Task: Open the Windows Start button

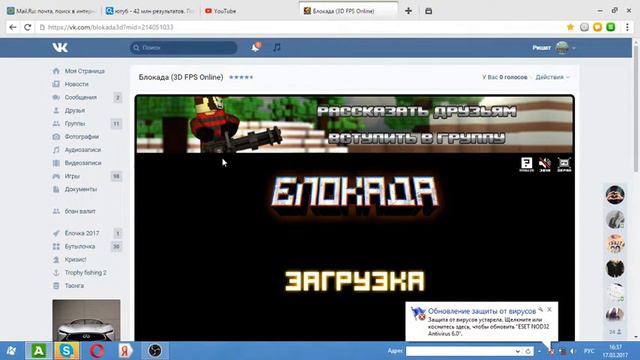Action: coord(11,351)
